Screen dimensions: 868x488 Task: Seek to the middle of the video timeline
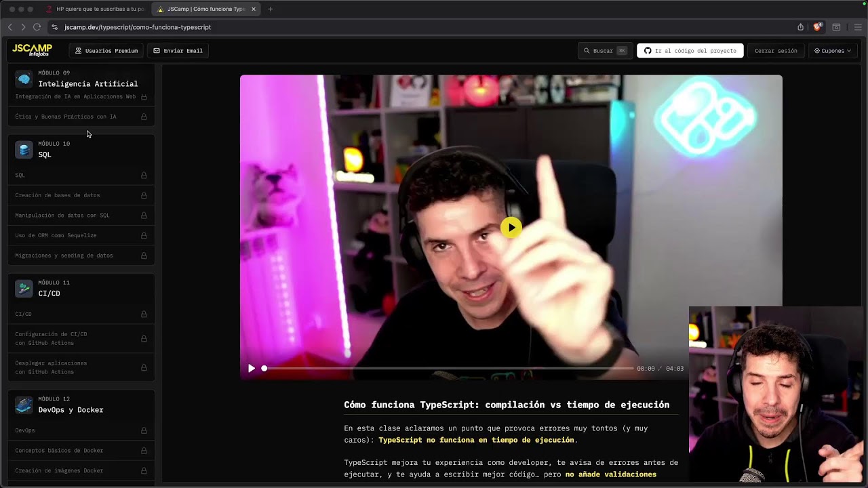coord(448,368)
